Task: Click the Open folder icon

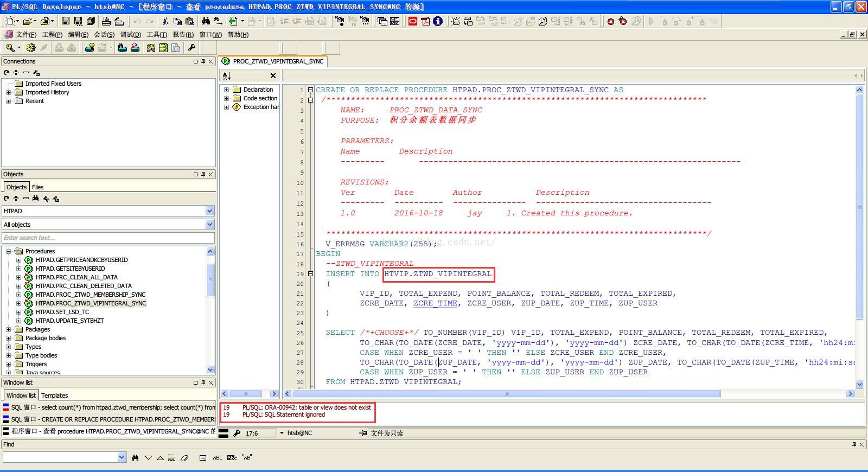Action: pos(27,21)
